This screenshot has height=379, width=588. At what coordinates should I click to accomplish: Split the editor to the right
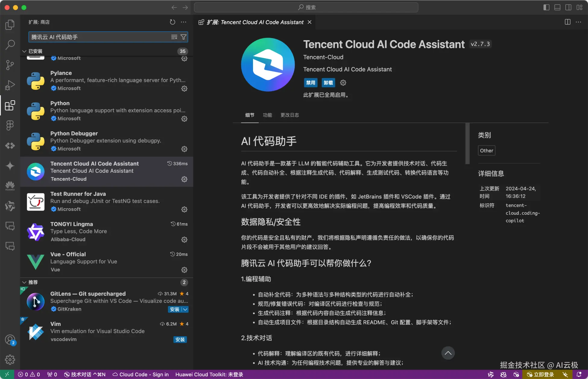click(567, 22)
